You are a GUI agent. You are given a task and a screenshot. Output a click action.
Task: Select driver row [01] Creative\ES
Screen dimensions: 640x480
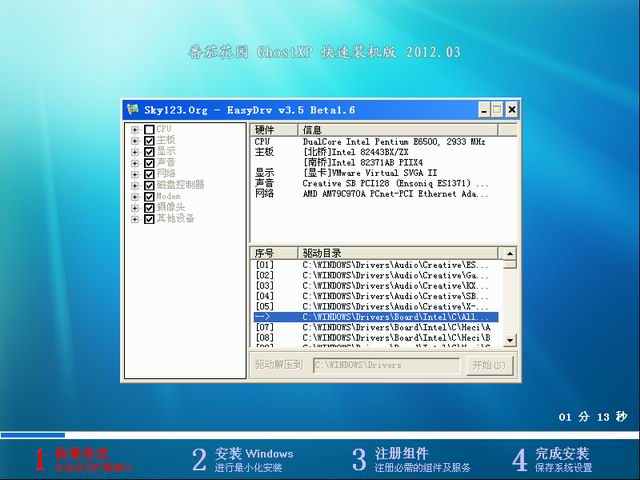coord(376,265)
